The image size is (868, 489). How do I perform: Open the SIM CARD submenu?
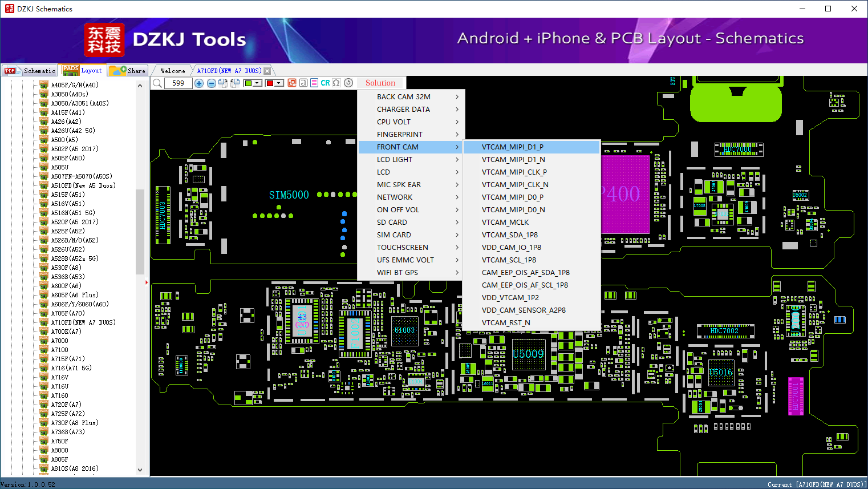(411, 235)
